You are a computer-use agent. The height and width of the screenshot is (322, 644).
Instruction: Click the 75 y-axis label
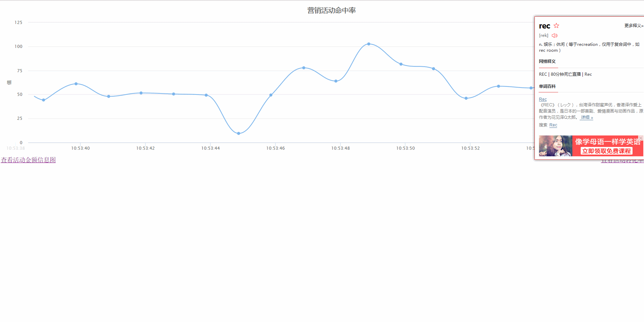click(x=20, y=71)
